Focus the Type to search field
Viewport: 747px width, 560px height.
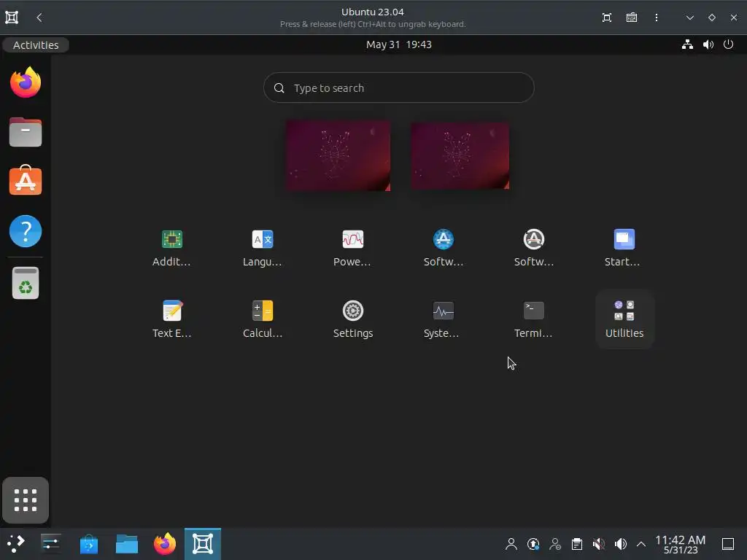399,87
